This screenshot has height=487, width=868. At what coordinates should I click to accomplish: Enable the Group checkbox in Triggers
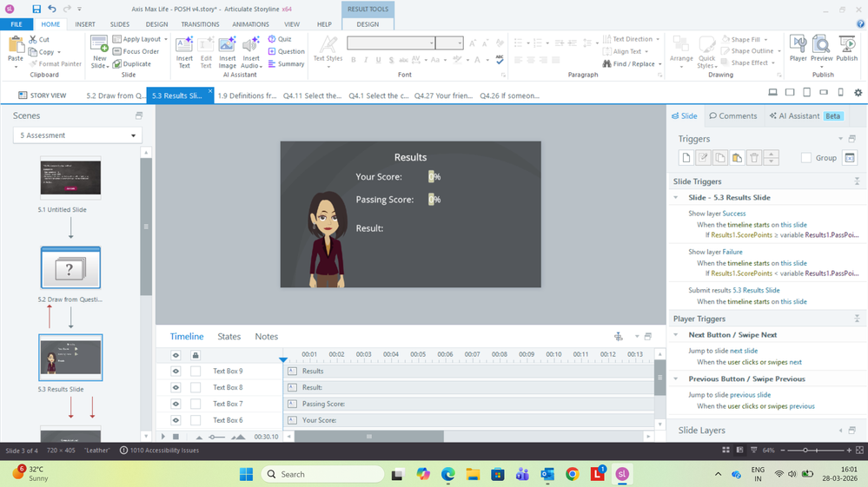click(x=806, y=158)
